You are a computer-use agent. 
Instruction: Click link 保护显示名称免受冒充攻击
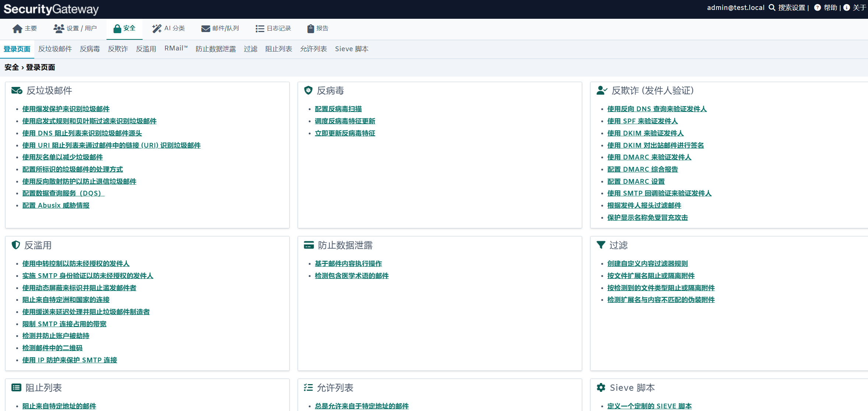648,218
